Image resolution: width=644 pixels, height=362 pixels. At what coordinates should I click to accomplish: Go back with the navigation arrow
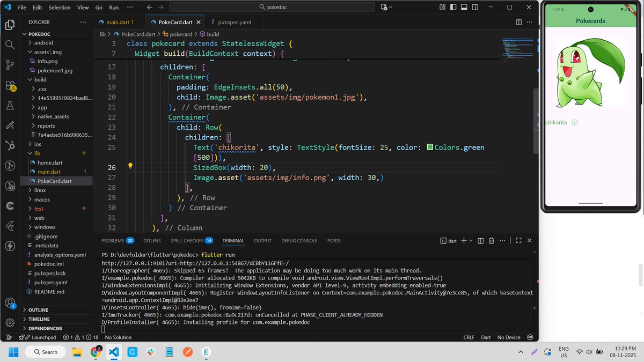coord(149,8)
